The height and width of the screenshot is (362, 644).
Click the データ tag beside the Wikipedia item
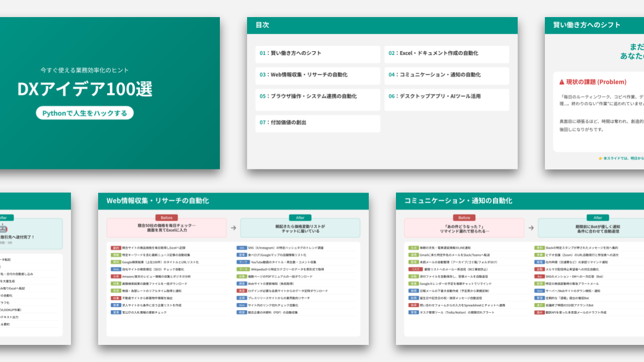click(x=242, y=269)
